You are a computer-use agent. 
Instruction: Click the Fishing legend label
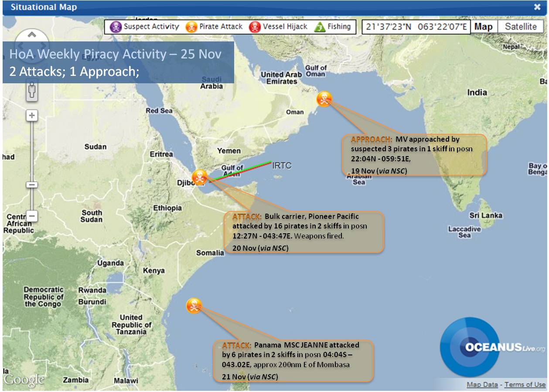tap(339, 27)
